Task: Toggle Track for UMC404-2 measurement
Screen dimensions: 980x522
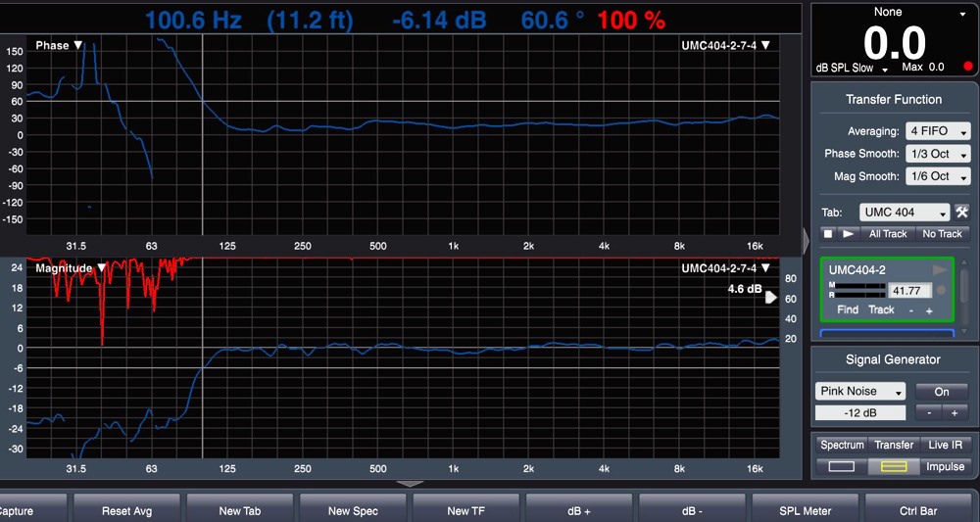Action: (881, 309)
